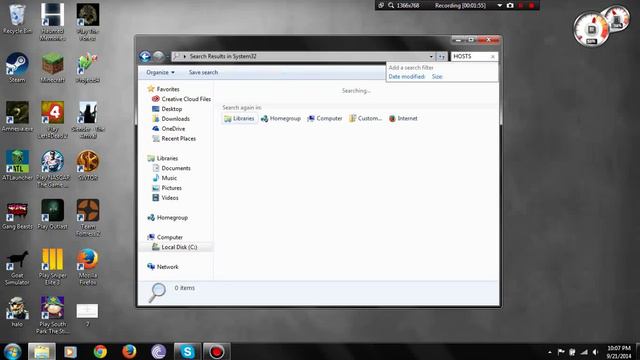640x360 pixels.
Task: Add the Size search filter
Action: [x=437, y=77]
